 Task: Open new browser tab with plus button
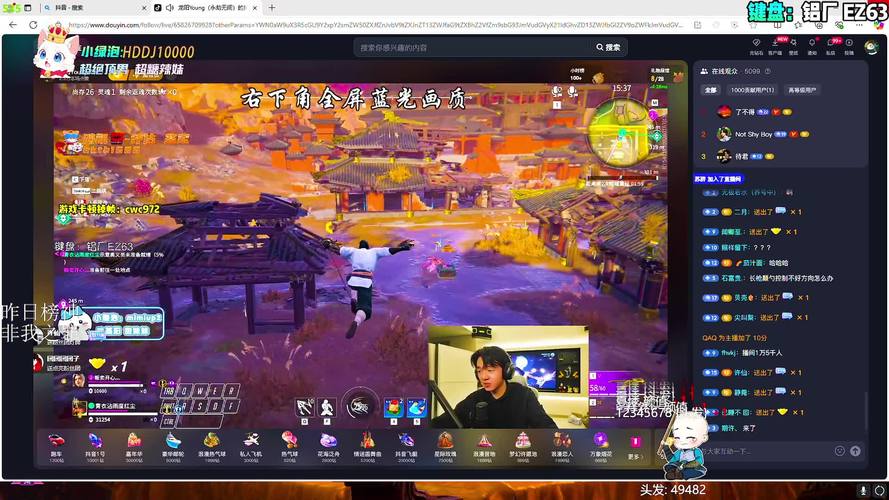[x=271, y=8]
